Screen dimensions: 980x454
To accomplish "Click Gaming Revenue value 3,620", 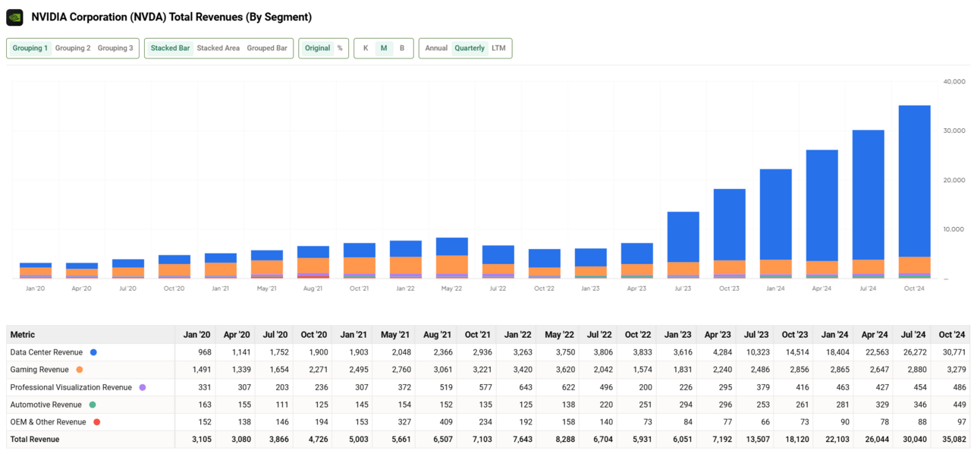I will tap(563, 370).
